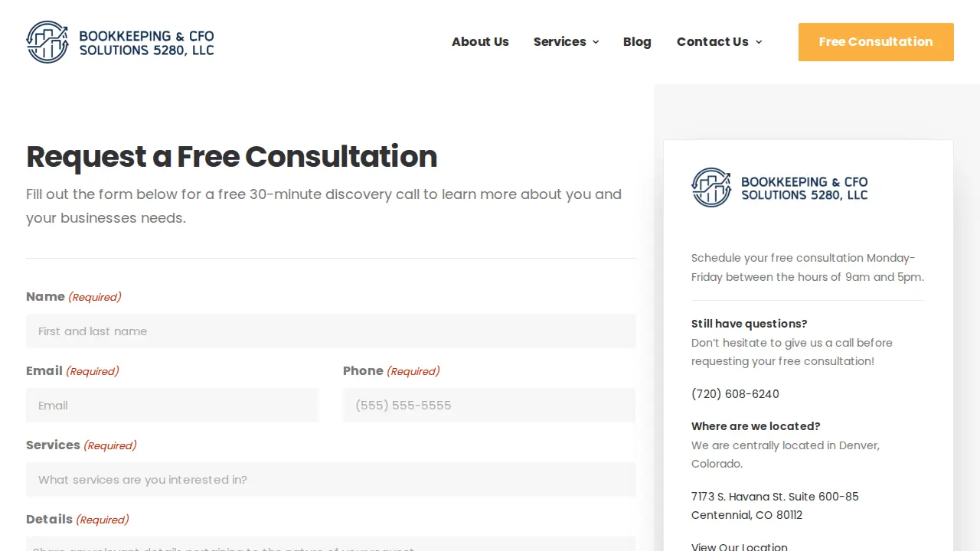This screenshot has width=980, height=551.
Task: Click the Email field label
Action: (44, 371)
